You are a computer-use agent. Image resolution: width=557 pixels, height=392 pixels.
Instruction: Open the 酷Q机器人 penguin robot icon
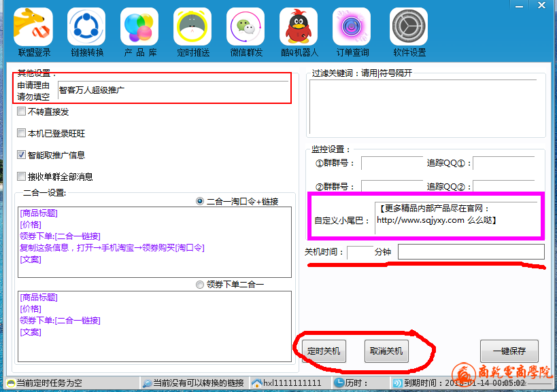299,27
